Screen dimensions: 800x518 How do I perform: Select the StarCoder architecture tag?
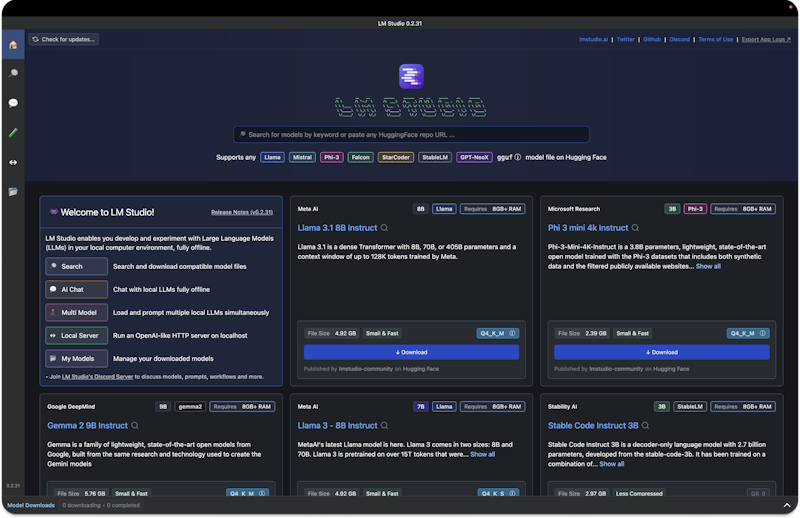pos(395,157)
